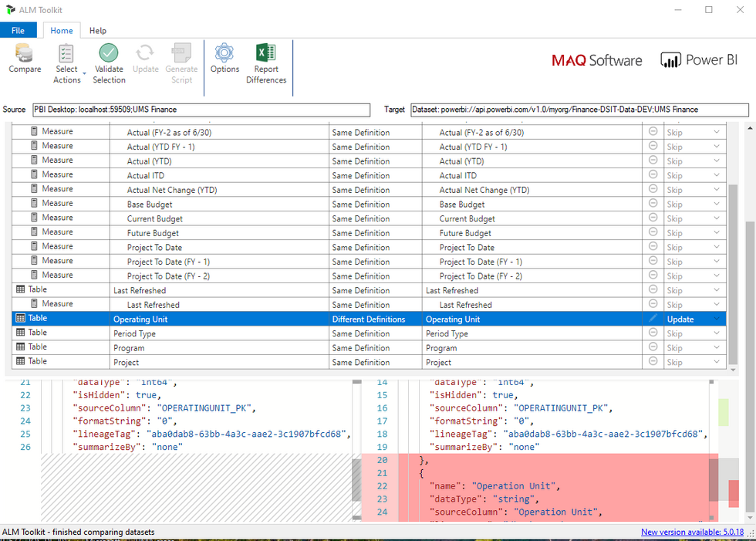Click measure icon of Actual ITD row
The width and height of the screenshot is (756, 541).
pos(34,174)
